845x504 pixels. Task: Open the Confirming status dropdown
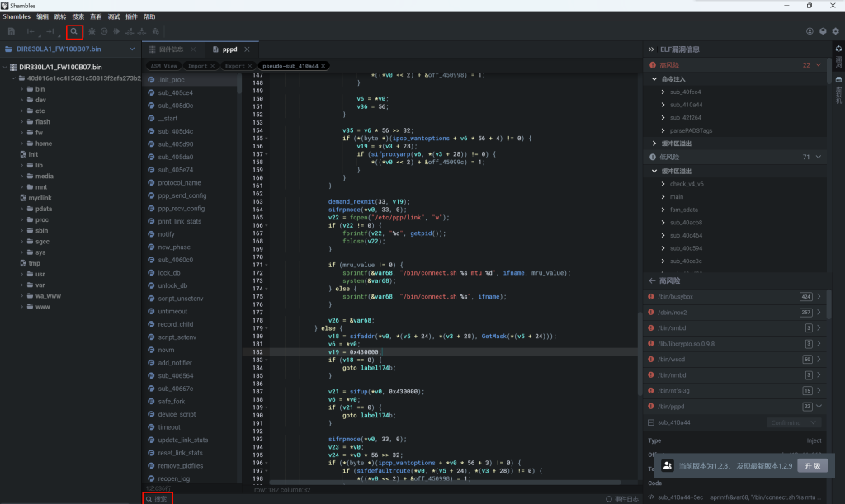[x=791, y=422]
